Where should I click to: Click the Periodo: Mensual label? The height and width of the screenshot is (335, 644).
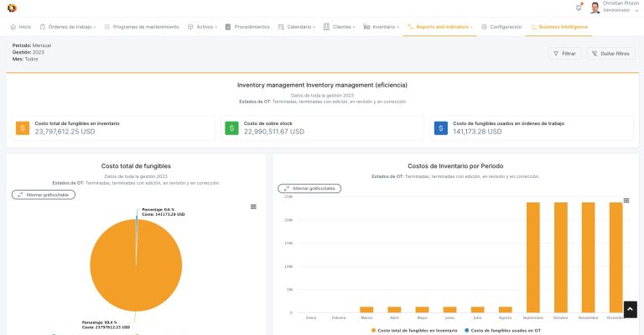pyautogui.click(x=32, y=45)
